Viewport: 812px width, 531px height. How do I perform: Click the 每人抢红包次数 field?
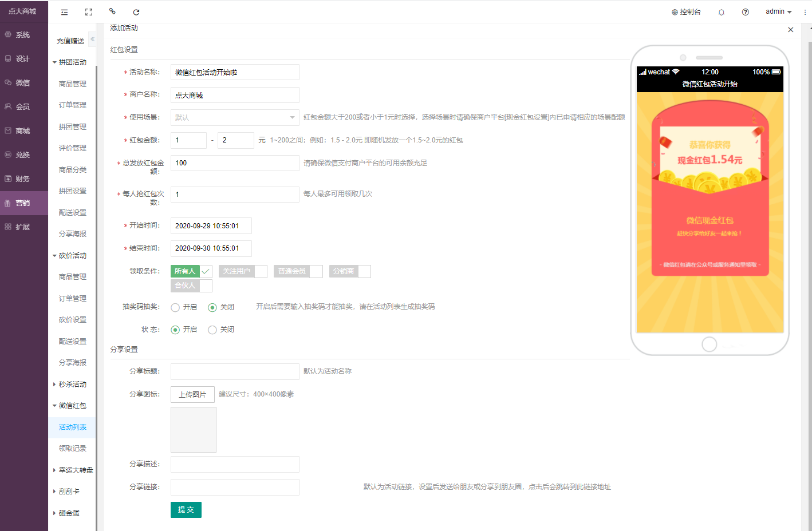click(x=235, y=195)
